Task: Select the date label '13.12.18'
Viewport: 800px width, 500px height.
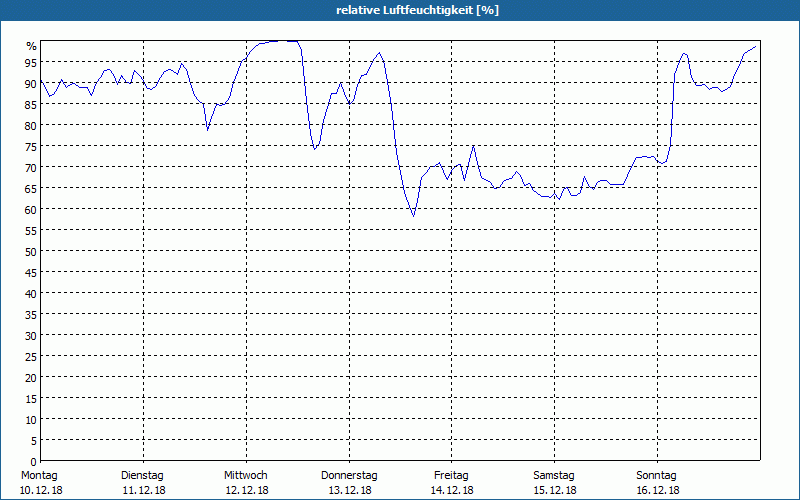Action: (x=349, y=490)
